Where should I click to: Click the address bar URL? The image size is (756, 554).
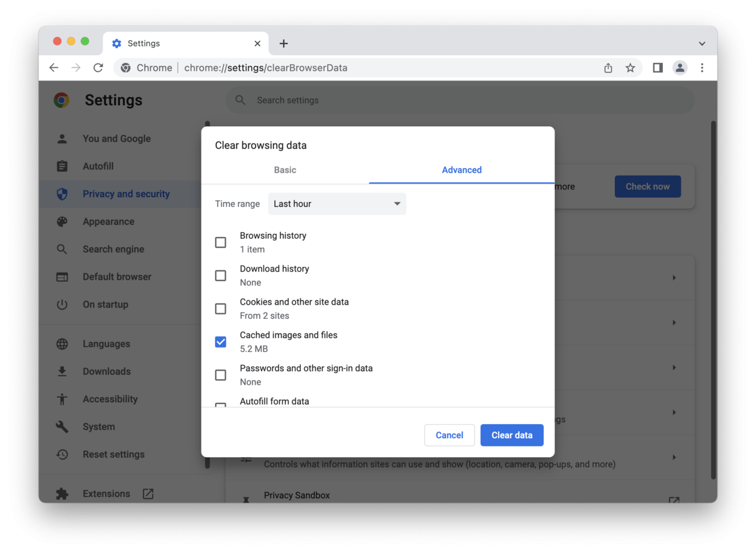[x=266, y=68]
